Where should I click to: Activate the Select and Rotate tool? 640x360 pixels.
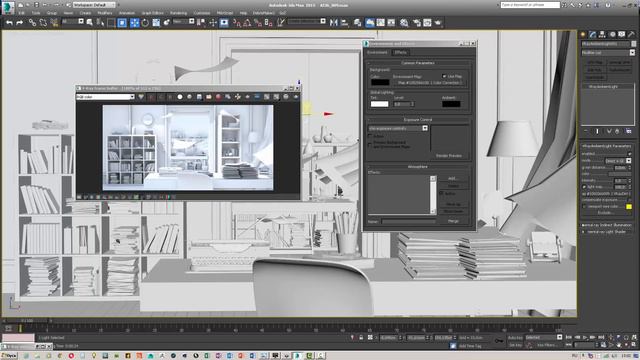[145, 23]
